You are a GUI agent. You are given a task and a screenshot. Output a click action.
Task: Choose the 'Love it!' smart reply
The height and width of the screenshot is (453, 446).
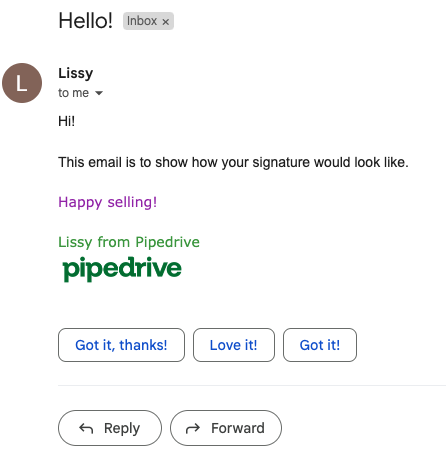click(234, 345)
